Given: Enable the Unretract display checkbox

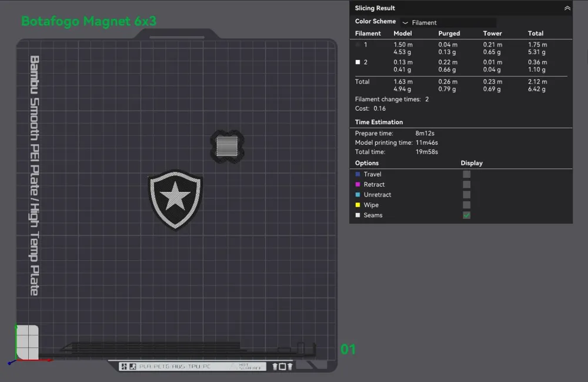Looking at the screenshot, I should pos(466,194).
